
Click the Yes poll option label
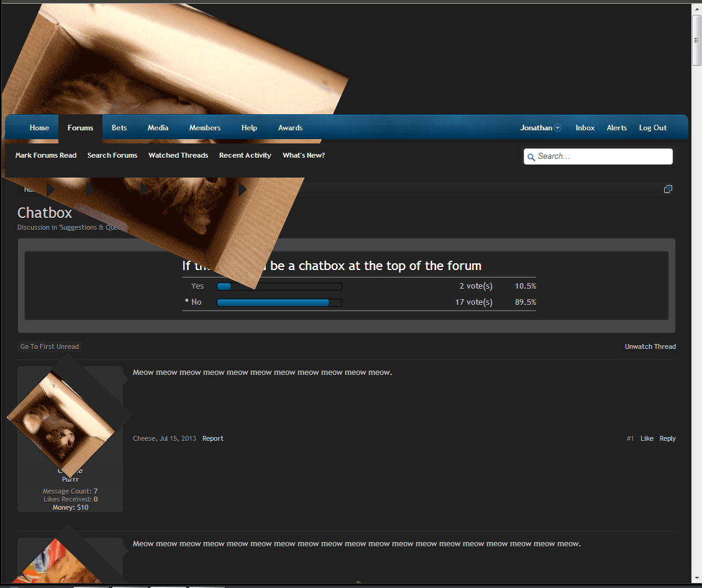198,286
